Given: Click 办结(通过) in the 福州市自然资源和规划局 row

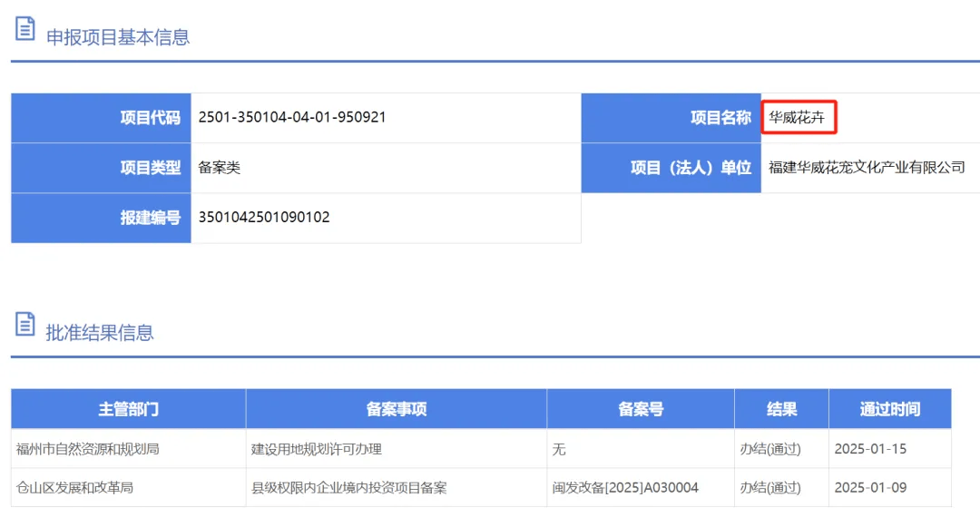Looking at the screenshot, I should (x=770, y=449).
